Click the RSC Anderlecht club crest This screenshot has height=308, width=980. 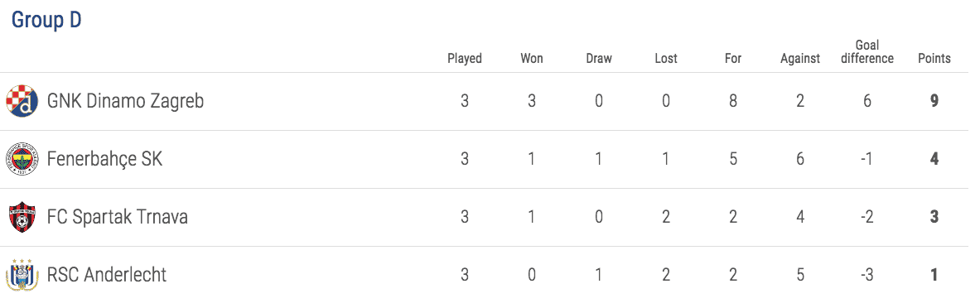point(22,275)
